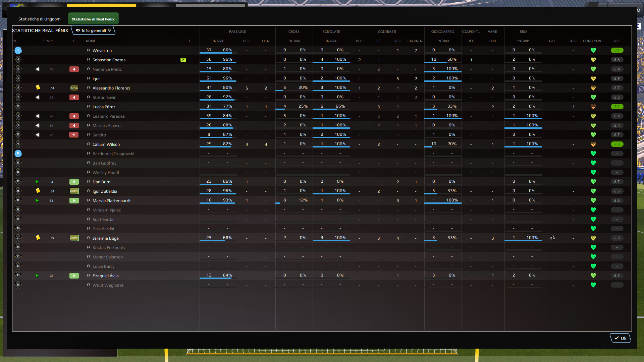Sort by TEMPO column header
The image size is (644, 362).
pos(49,41)
